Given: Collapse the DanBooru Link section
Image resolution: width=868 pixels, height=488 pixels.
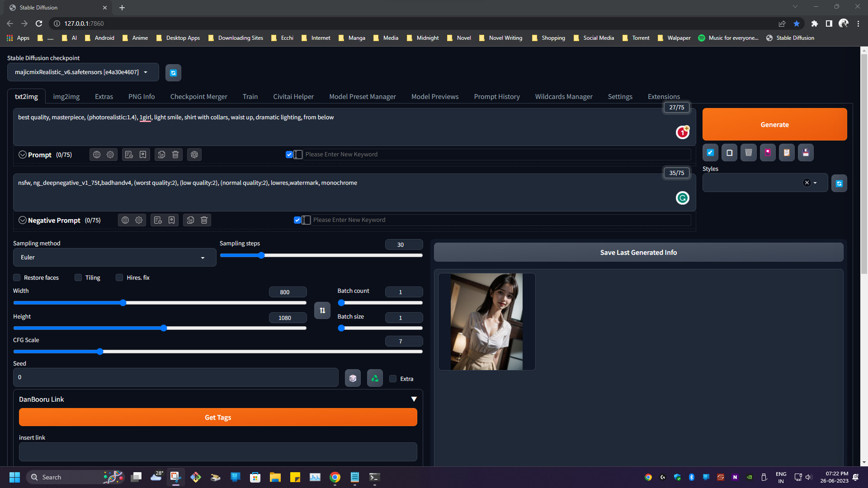Looking at the screenshot, I should tap(413, 399).
